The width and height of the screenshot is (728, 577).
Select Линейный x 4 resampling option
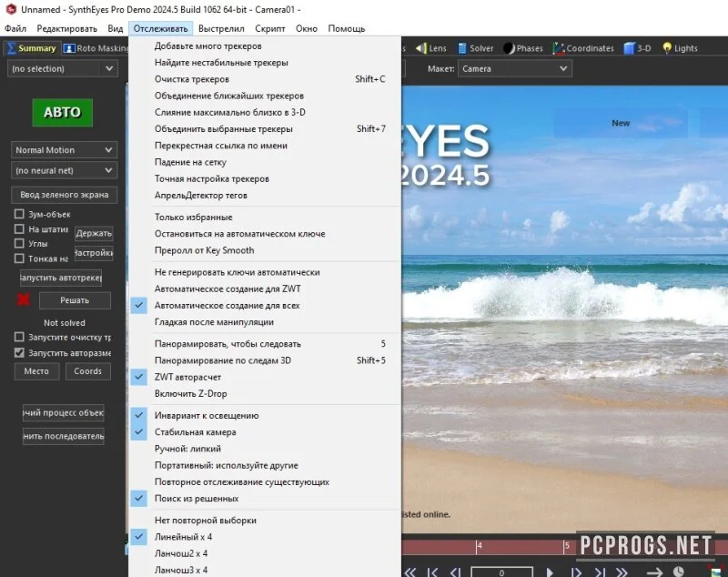[x=265, y=537]
